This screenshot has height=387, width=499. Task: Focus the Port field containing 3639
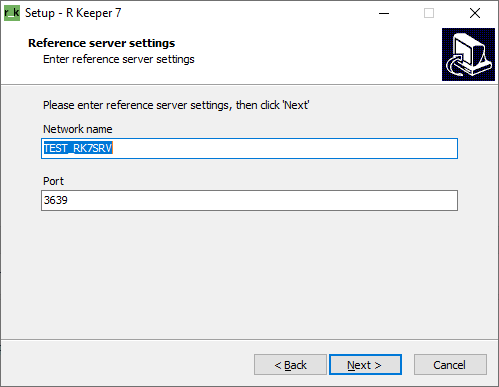[x=249, y=200]
